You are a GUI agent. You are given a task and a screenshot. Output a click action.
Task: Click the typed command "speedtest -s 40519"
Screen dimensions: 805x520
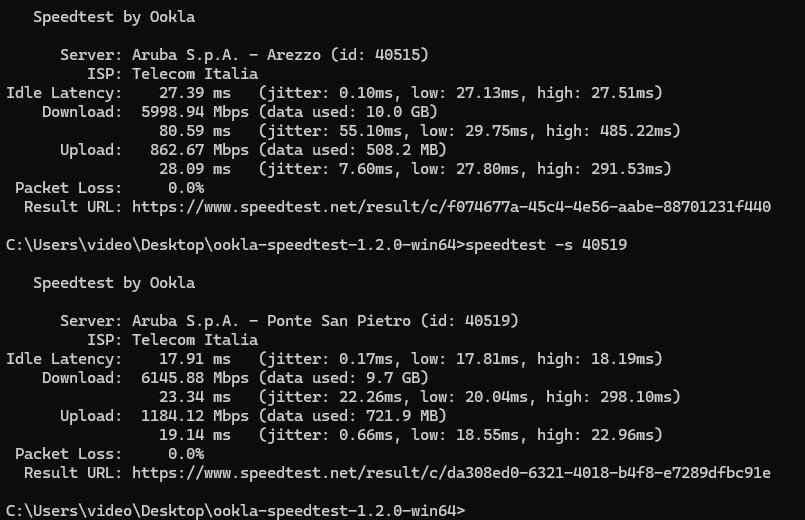(547, 245)
